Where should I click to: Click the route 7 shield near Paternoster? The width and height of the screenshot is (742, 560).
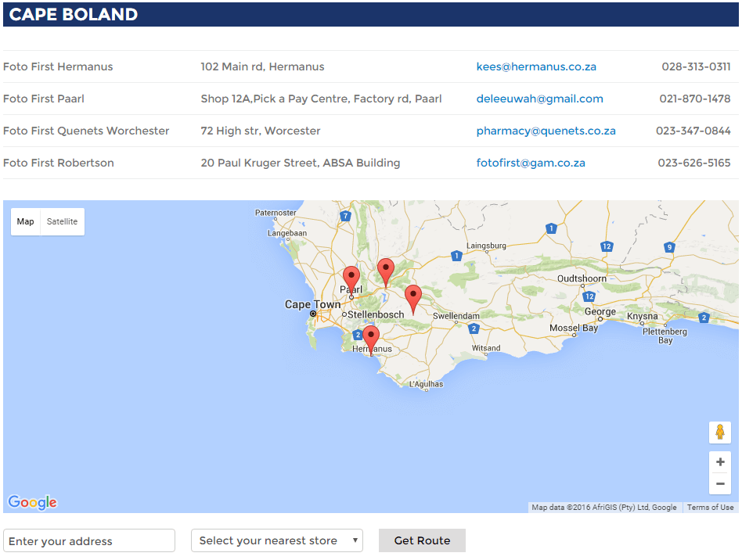point(345,216)
